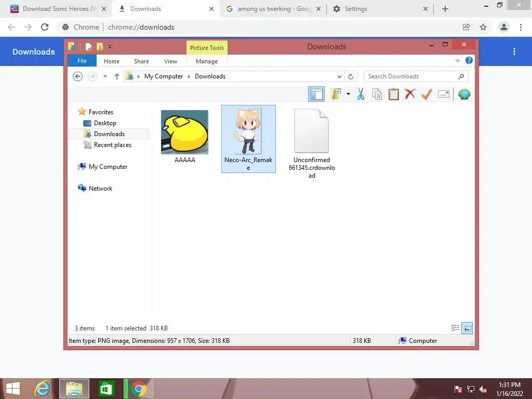This screenshot has height=399, width=532.
Task: Expand the arrow after My Computer breadcrumb
Action: [x=189, y=76]
